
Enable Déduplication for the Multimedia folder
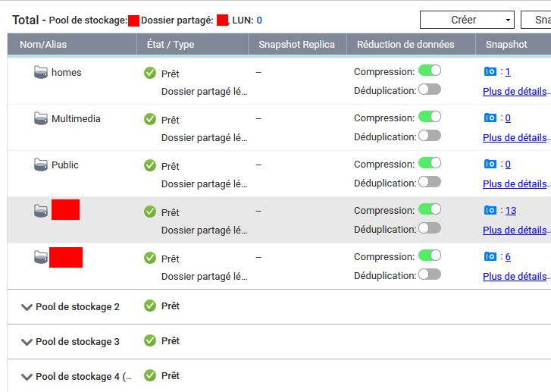430,136
